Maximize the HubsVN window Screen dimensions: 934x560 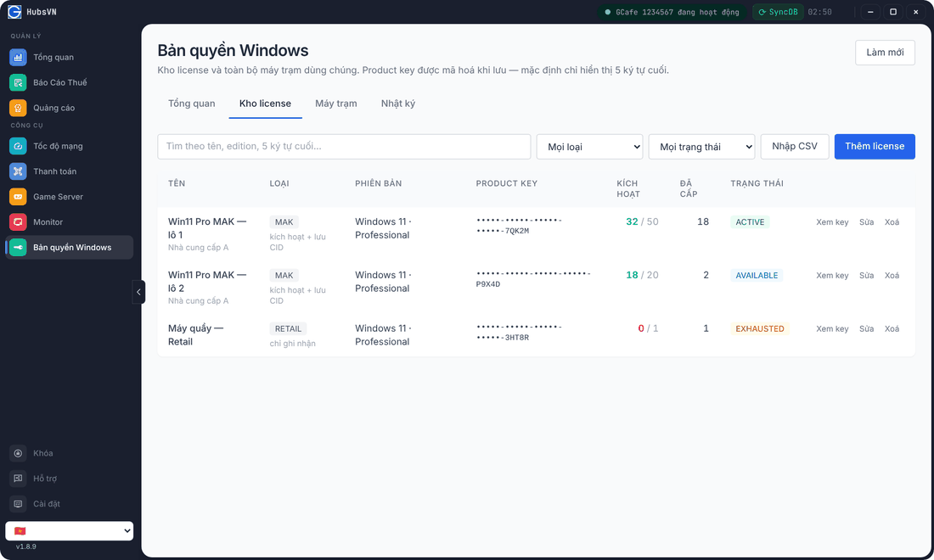(893, 12)
